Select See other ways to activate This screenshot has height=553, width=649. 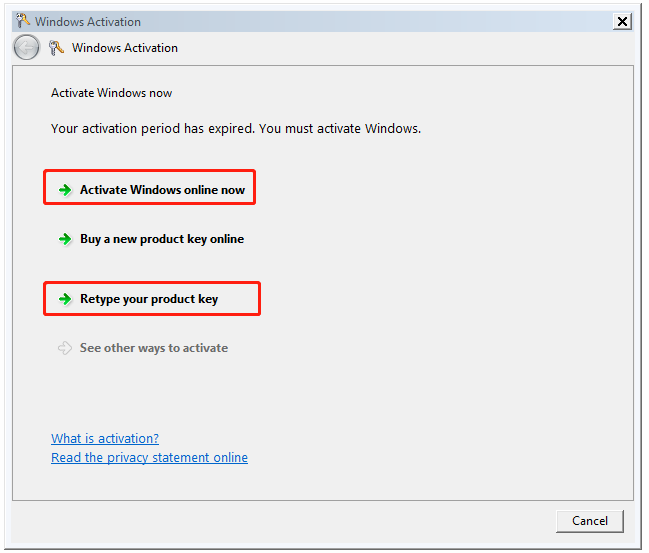[154, 348]
